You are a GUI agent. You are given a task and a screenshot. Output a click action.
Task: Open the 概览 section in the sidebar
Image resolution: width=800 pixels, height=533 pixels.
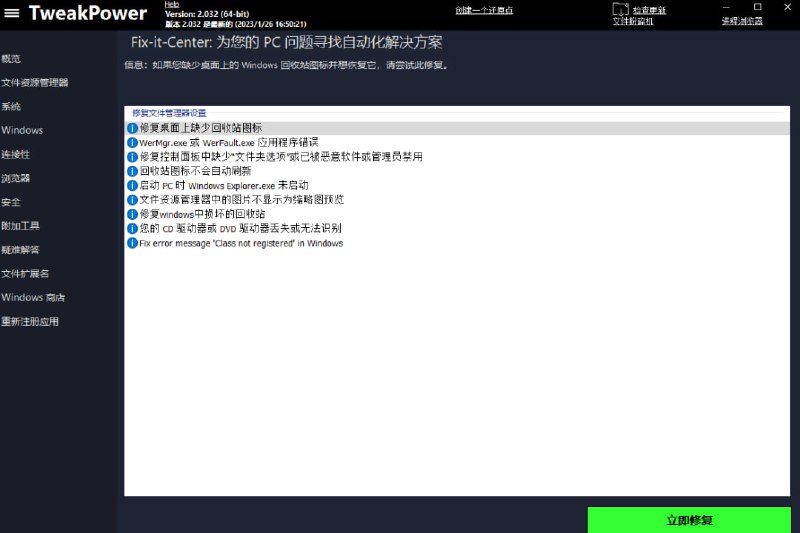pyautogui.click(x=11, y=59)
